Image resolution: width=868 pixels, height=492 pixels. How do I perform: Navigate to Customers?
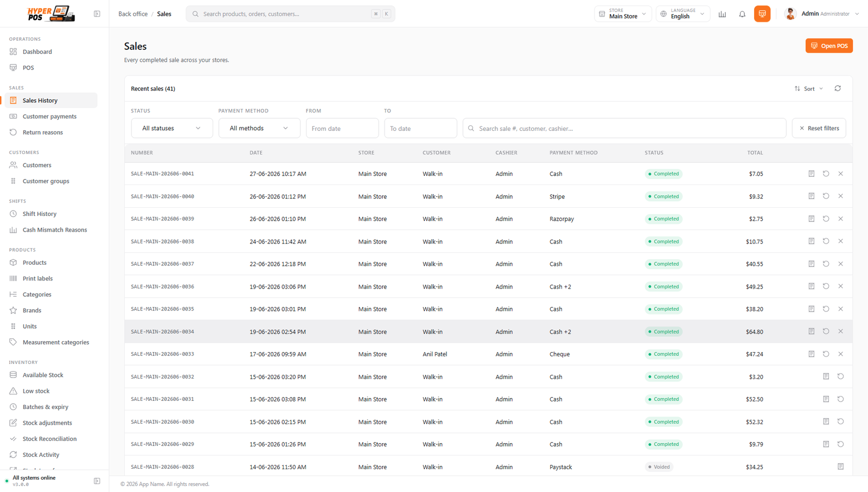coord(51,165)
